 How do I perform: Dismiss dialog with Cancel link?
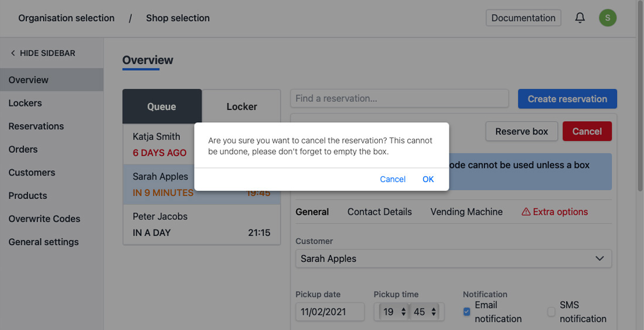click(392, 179)
